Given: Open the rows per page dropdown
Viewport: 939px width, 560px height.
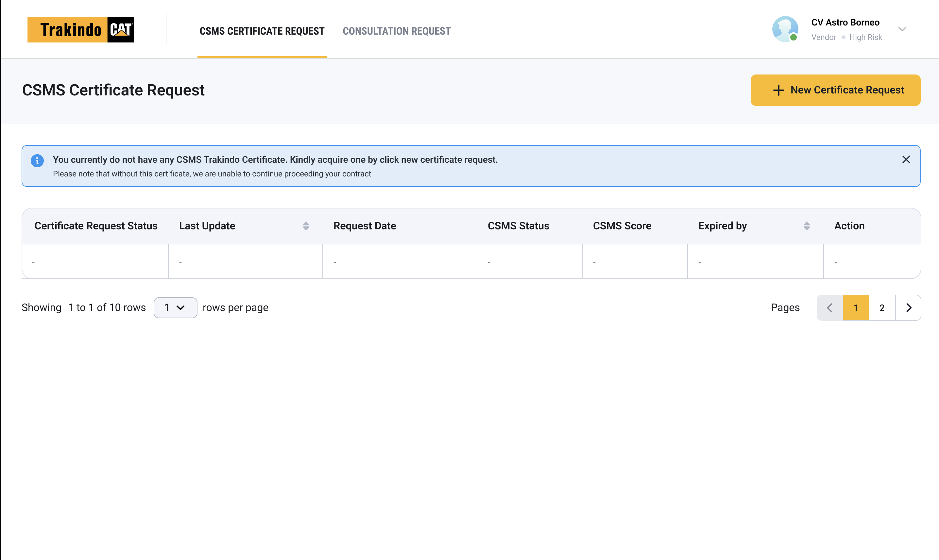Looking at the screenshot, I should tap(175, 307).
